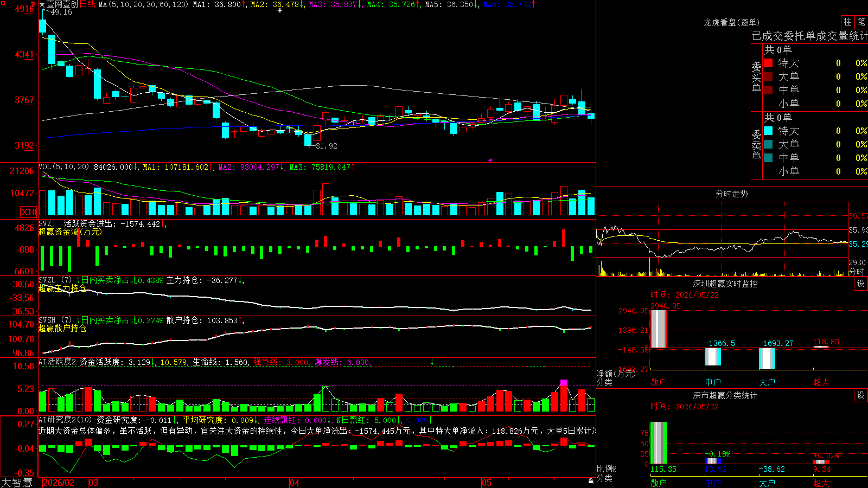Screen dimensions: 868x488
Task: Click the dark red 中单 buy-order swatch
Action: click(768, 89)
